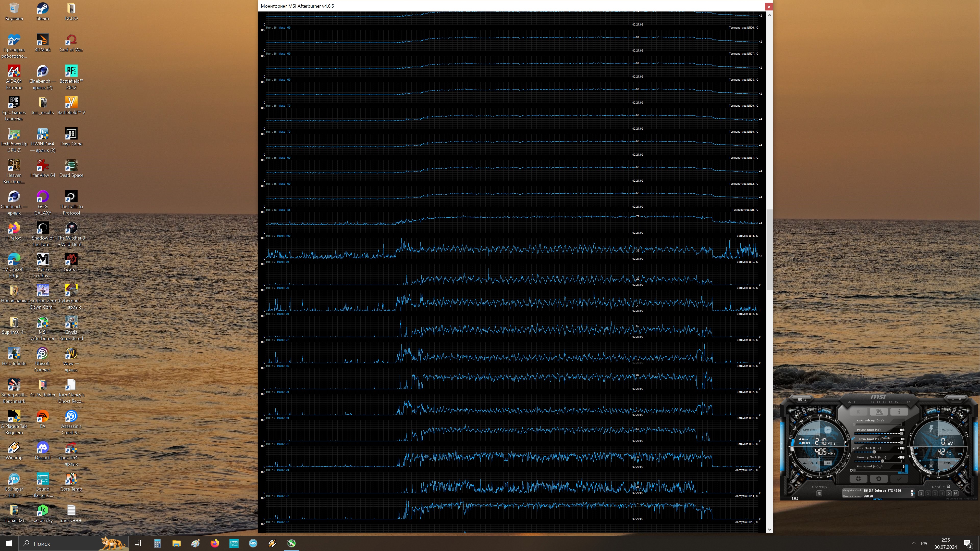Click the DETACH link
Viewport: 980px width, 551px height.
pos(878,499)
